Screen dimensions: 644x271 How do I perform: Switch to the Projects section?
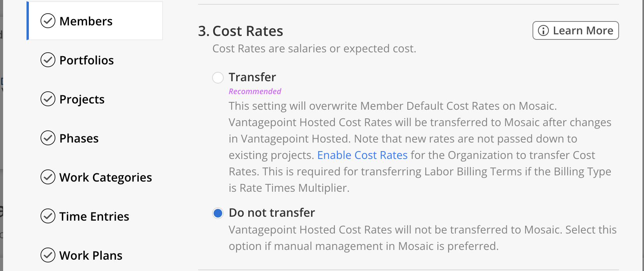95,99
